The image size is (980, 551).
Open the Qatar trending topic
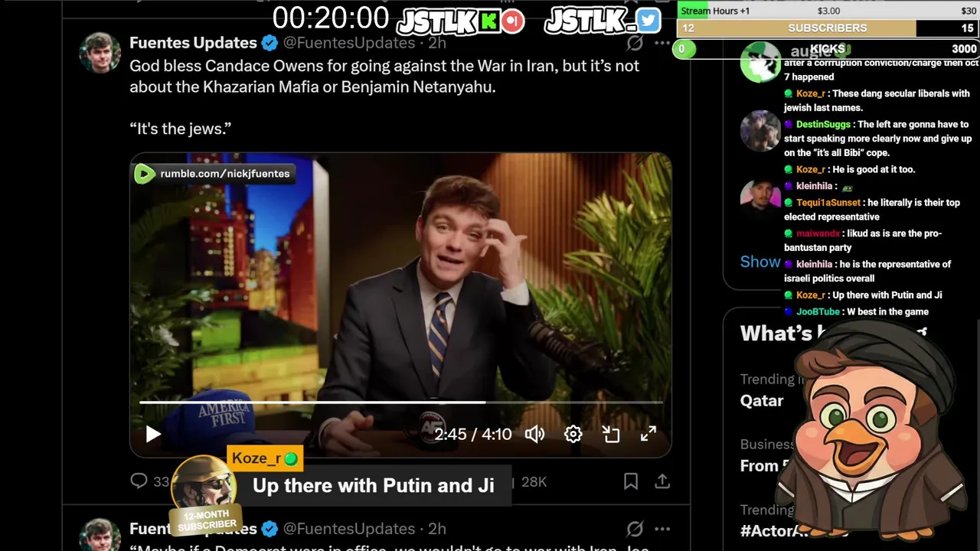tap(762, 400)
